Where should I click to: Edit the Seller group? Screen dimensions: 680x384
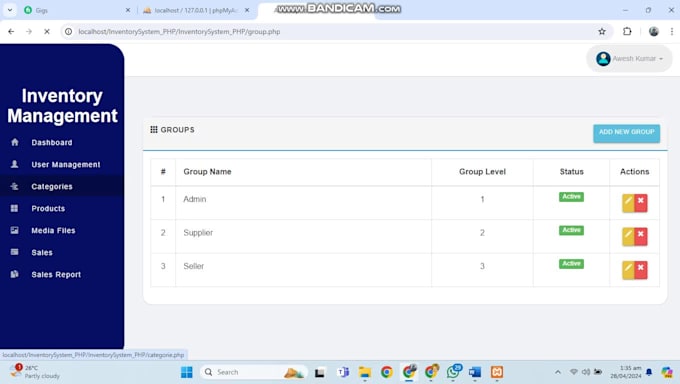pos(628,270)
